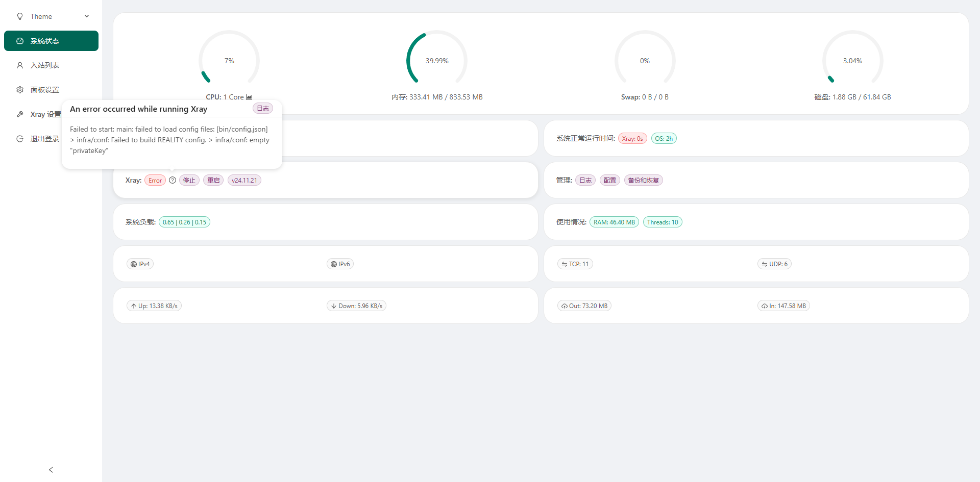
Task: Click the Xray 设置 wrench icon
Action: coord(20,114)
